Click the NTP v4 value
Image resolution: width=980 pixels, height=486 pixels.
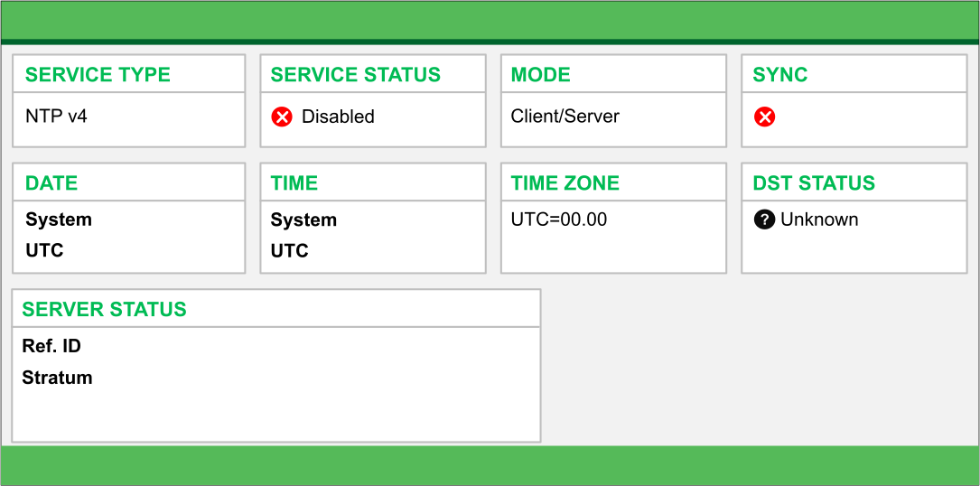pos(56,117)
